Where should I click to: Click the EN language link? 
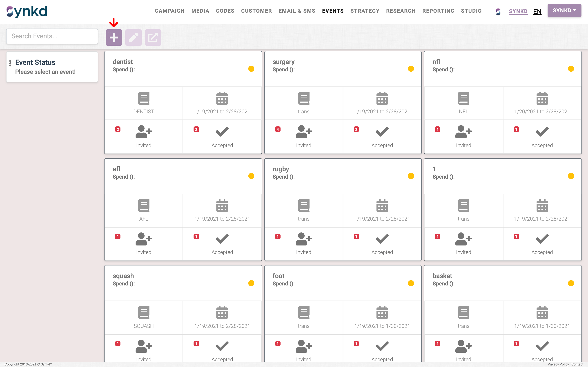(x=537, y=11)
